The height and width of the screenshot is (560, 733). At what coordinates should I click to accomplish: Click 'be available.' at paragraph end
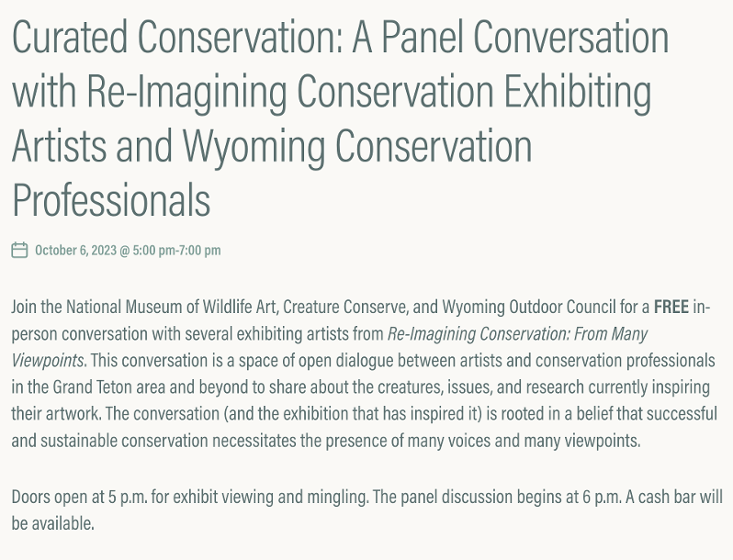point(53,523)
